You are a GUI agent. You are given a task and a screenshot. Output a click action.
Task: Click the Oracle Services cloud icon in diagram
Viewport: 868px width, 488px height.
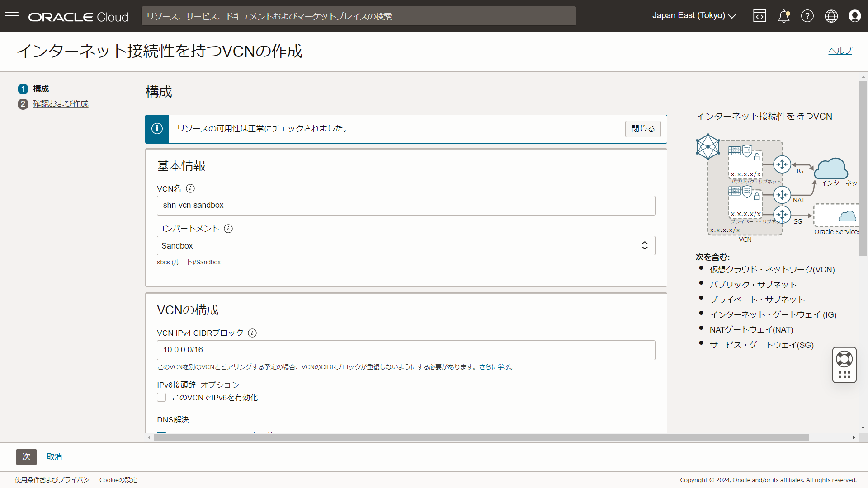847,216
